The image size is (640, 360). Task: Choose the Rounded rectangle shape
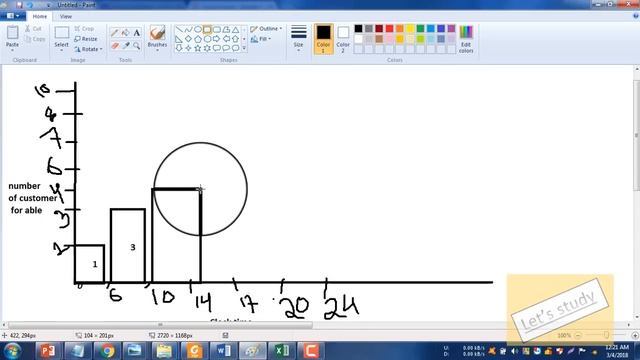tap(217, 30)
